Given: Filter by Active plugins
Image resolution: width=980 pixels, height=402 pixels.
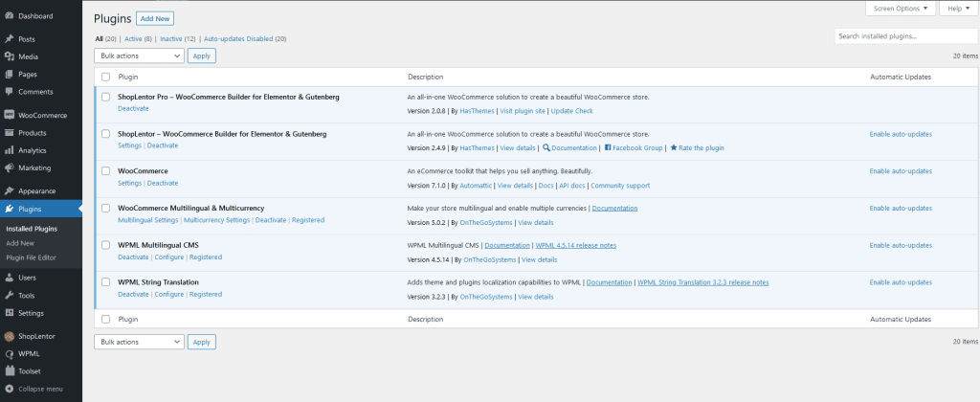Looking at the screenshot, I should point(133,38).
